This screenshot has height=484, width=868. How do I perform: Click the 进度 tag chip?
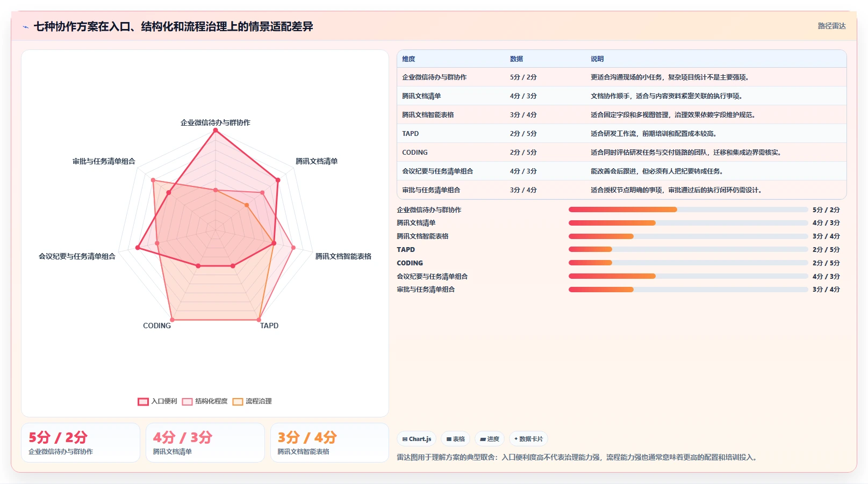(490, 439)
